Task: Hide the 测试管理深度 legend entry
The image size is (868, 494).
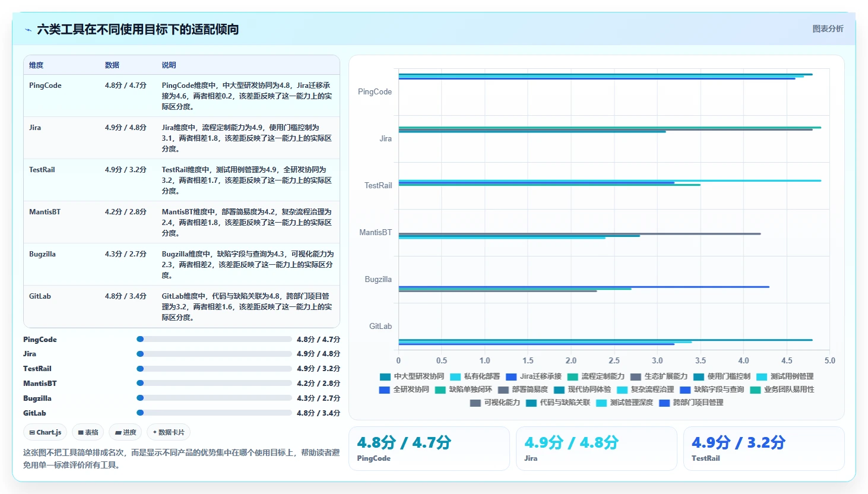Action: coord(625,403)
